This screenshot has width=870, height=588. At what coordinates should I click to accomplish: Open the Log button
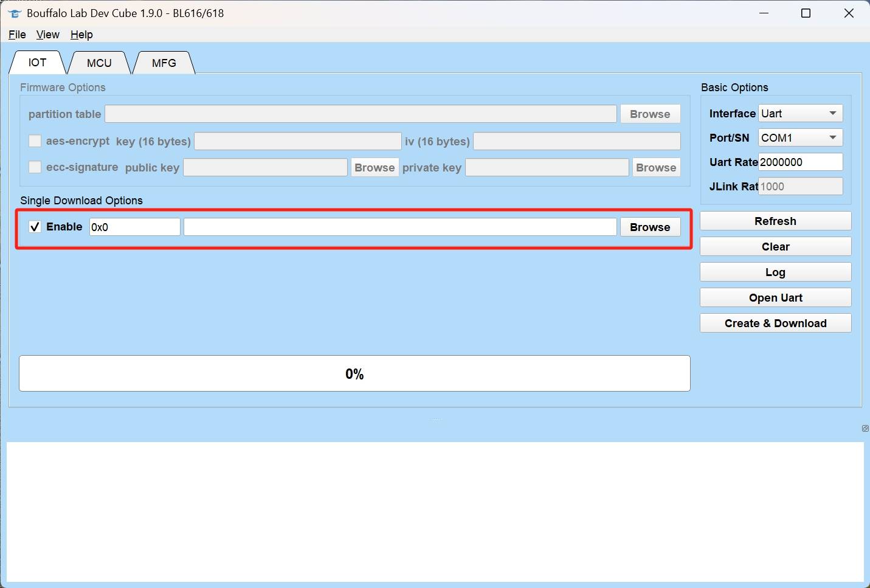coord(775,272)
